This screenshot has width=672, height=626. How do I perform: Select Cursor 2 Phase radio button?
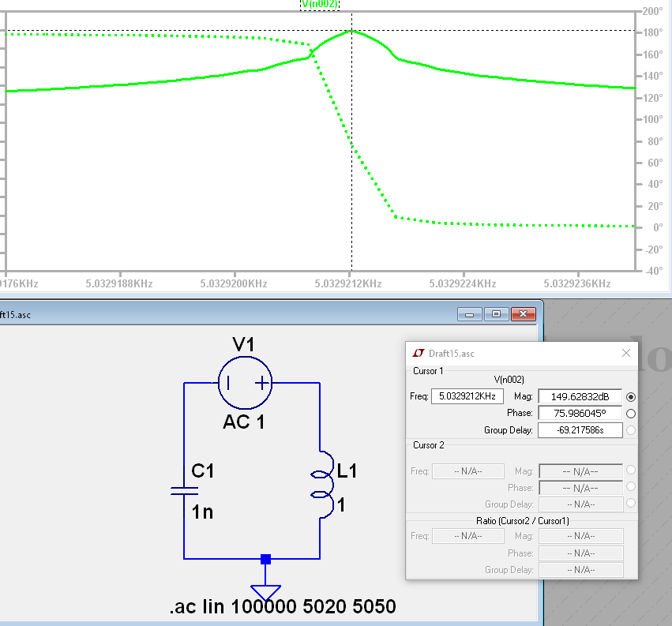[x=630, y=486]
